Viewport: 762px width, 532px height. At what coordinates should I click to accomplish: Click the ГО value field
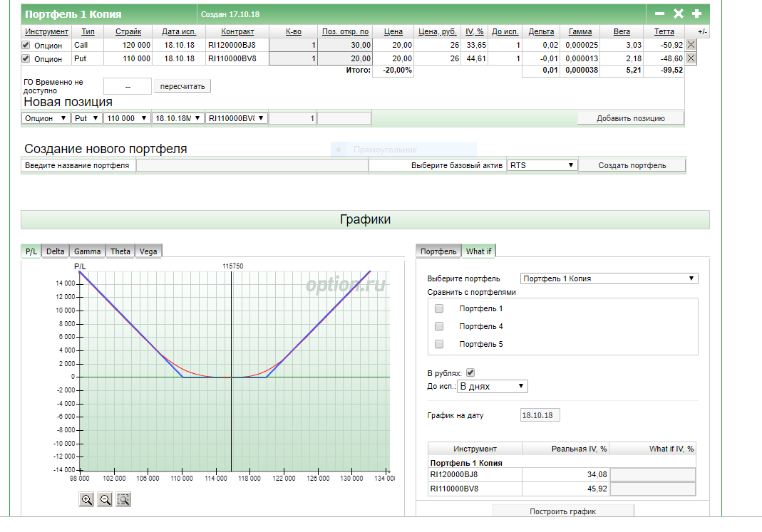point(128,86)
